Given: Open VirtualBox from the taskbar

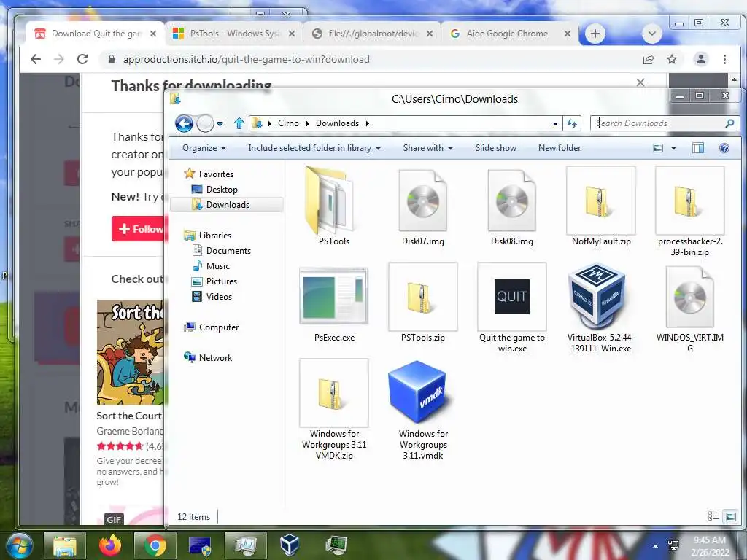Looking at the screenshot, I should click(289, 545).
